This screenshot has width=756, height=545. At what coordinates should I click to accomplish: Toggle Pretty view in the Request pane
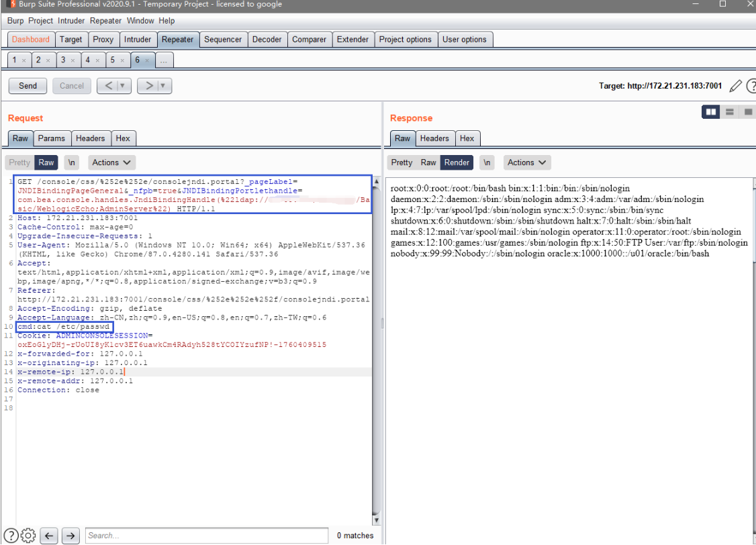pyautogui.click(x=19, y=162)
